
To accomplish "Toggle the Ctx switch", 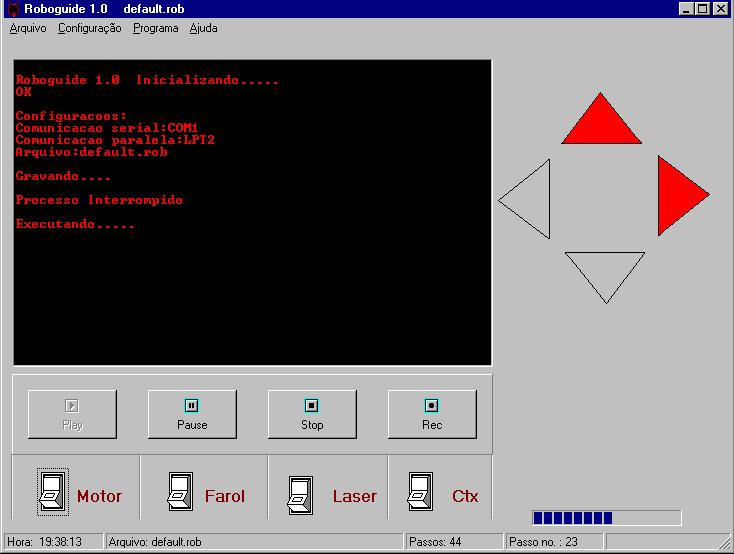I will pos(421,492).
